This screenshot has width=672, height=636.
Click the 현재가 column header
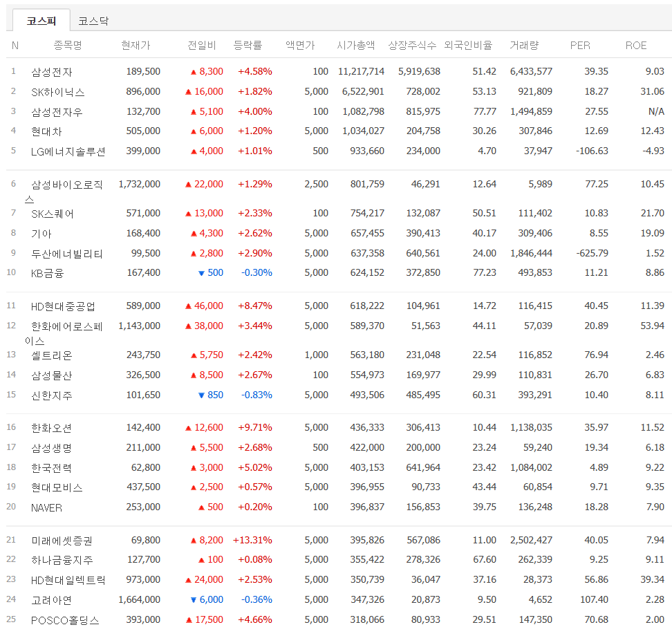click(x=136, y=45)
